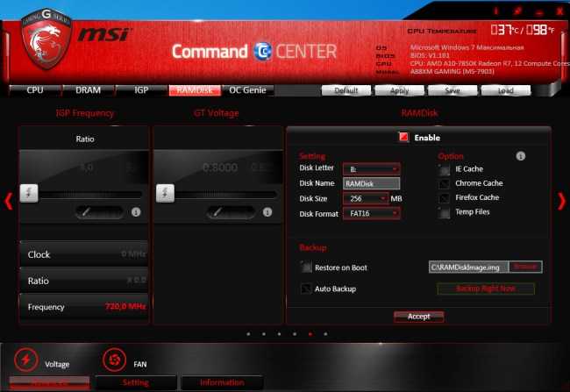Select the RAMDisk tab
570x392 pixels.
[x=195, y=90]
